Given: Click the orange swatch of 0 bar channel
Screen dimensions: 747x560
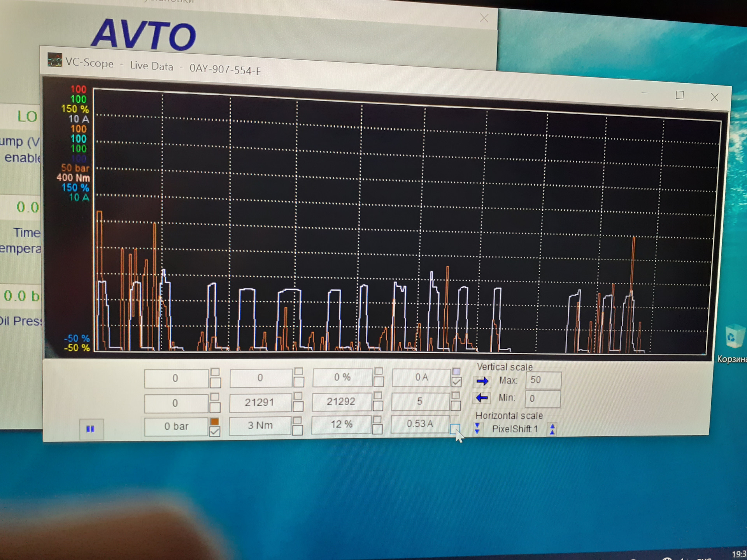Looking at the screenshot, I should (x=215, y=422).
